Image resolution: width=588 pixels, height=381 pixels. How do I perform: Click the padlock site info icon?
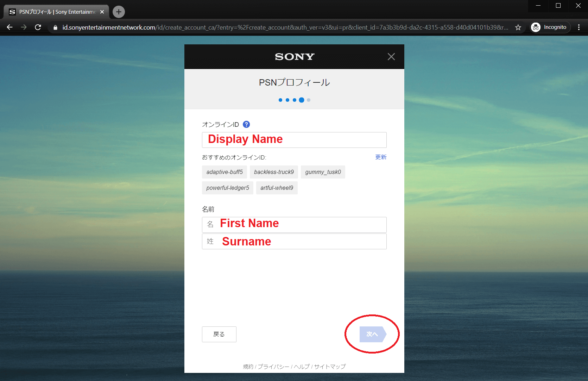pyautogui.click(x=55, y=27)
